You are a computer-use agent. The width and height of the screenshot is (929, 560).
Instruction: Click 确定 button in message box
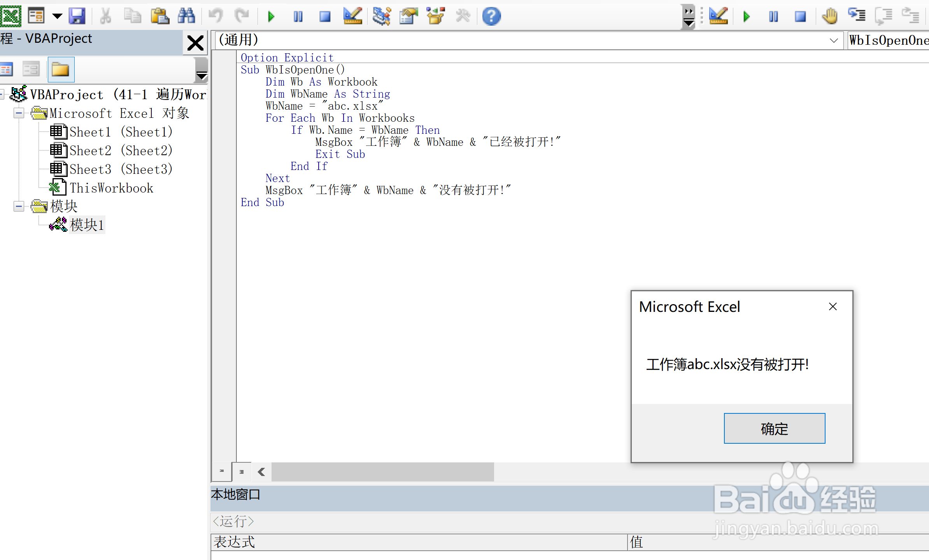coord(774,429)
